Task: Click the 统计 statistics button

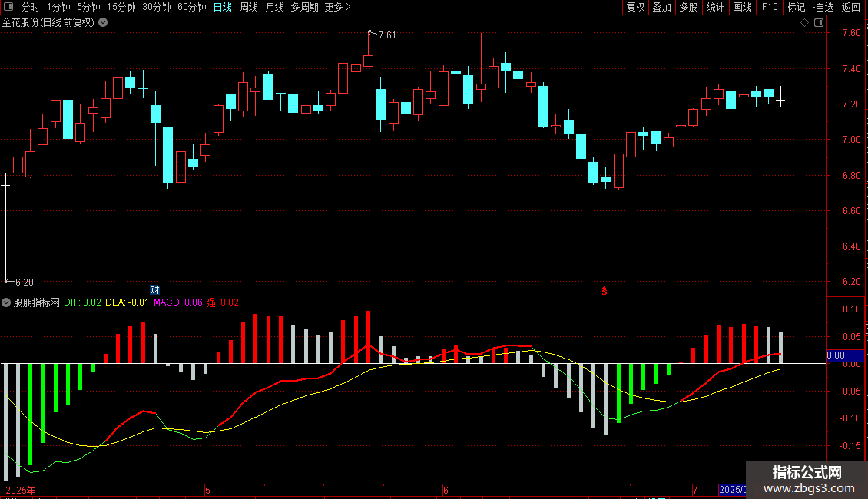Action: click(715, 7)
